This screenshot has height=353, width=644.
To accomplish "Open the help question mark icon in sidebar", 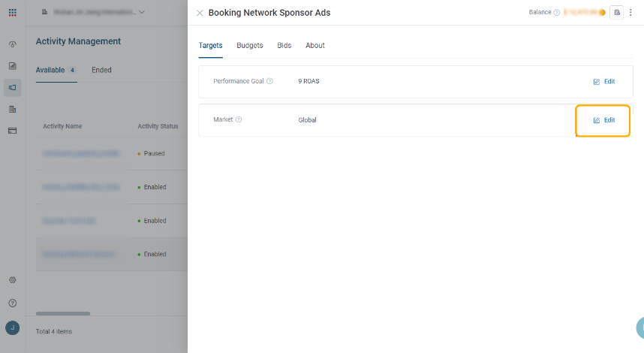I will click(x=12, y=303).
